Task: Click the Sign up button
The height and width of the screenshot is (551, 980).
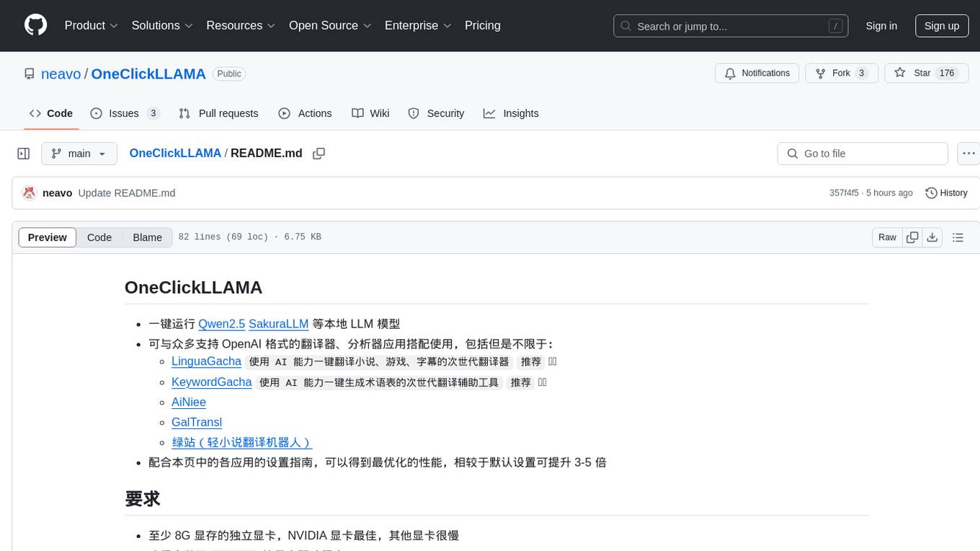Action: 942,26
